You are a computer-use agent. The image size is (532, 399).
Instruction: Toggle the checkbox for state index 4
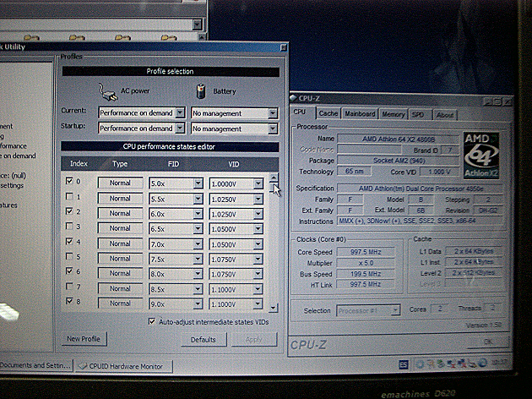[69, 241]
